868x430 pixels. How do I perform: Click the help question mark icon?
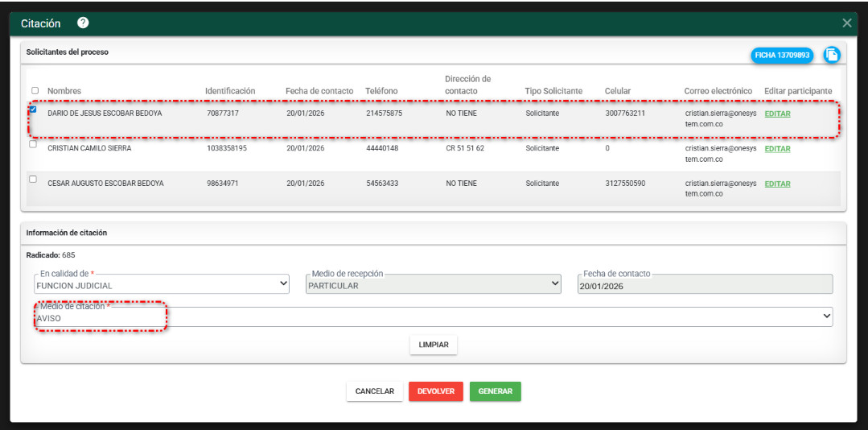click(x=83, y=23)
